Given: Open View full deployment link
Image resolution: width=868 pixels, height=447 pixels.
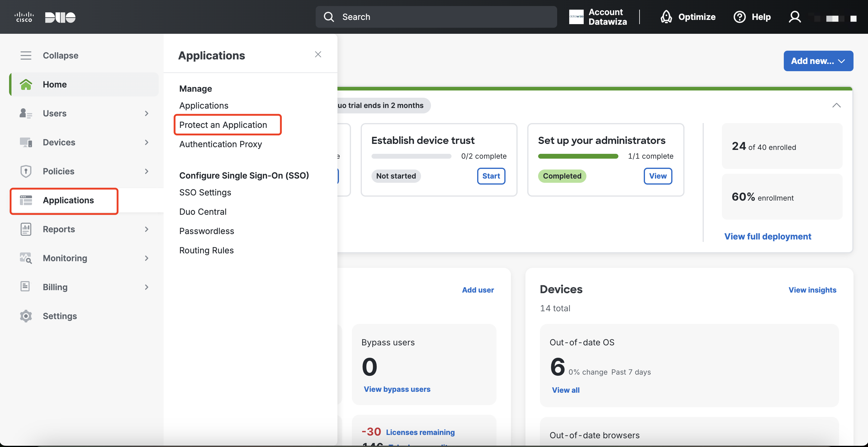Looking at the screenshot, I should 767,236.
